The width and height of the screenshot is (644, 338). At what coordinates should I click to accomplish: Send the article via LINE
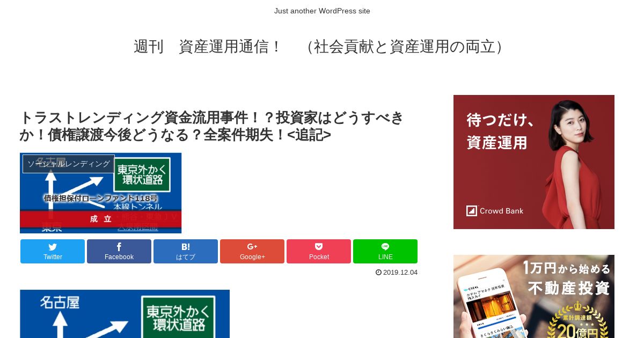point(385,251)
